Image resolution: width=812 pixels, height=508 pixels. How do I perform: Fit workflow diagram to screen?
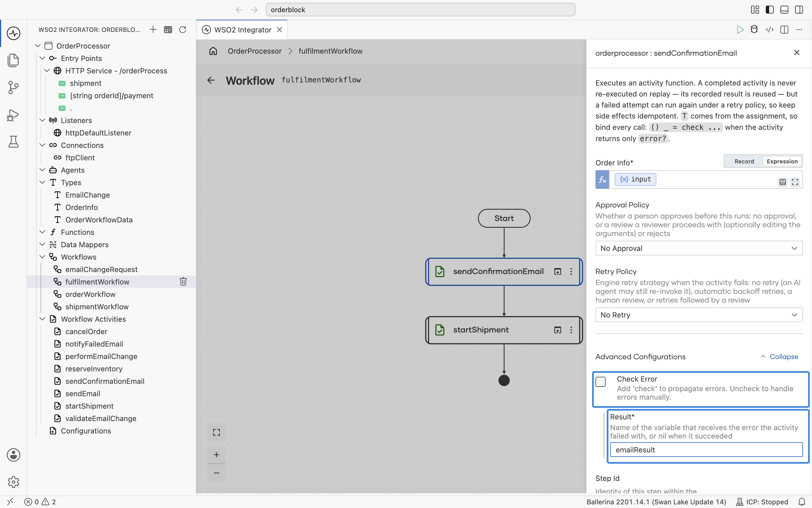(x=217, y=432)
